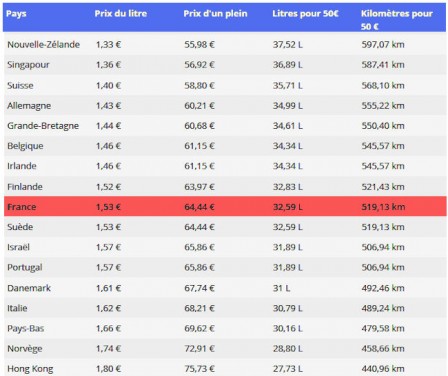
Task: Click Suisse's 58,80 € full tank price
Action: [199, 86]
